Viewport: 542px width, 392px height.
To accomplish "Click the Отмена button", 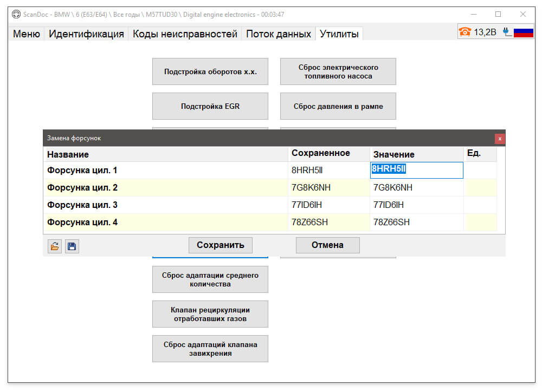I will pyautogui.click(x=327, y=245).
